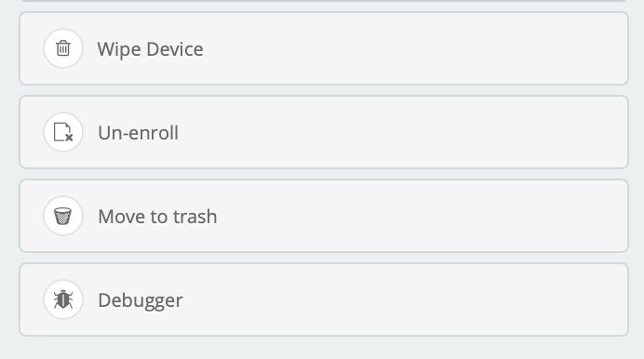Click empty area of Wipe Device card
The height and width of the screenshot is (359, 644).
tap(410, 48)
